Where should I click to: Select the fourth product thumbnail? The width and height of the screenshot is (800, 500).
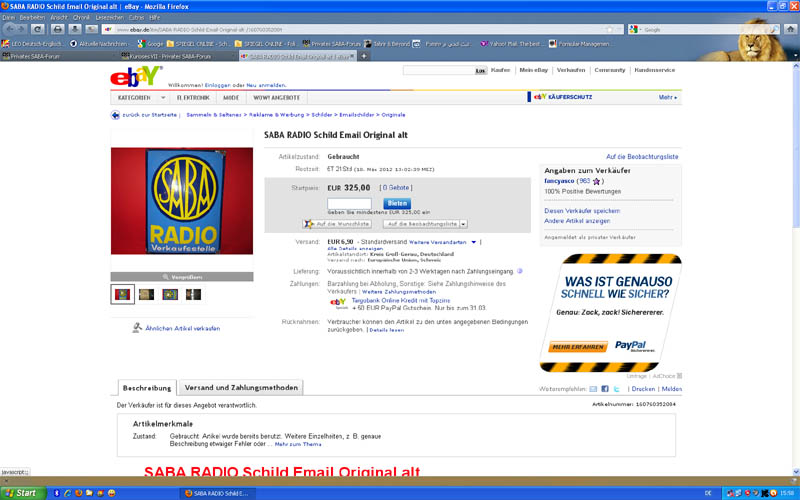193,294
